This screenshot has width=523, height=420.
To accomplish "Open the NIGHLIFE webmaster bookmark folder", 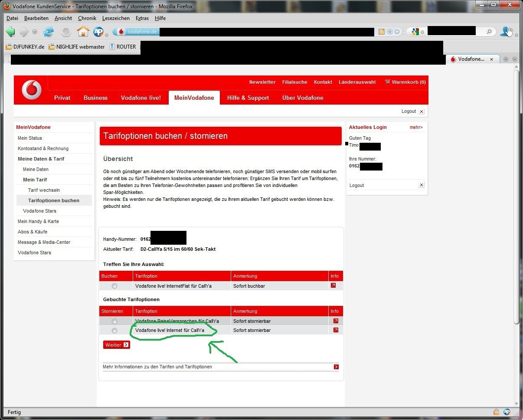I will [x=77, y=47].
